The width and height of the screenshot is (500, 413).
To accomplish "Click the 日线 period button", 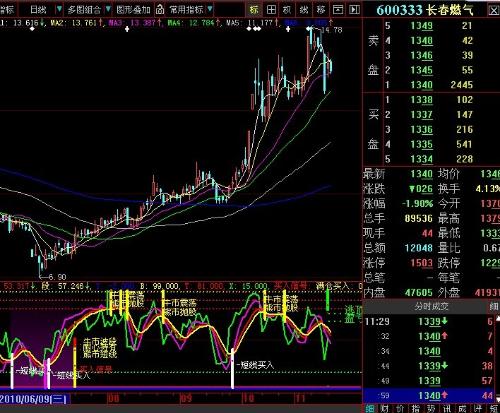I will click(38, 9).
